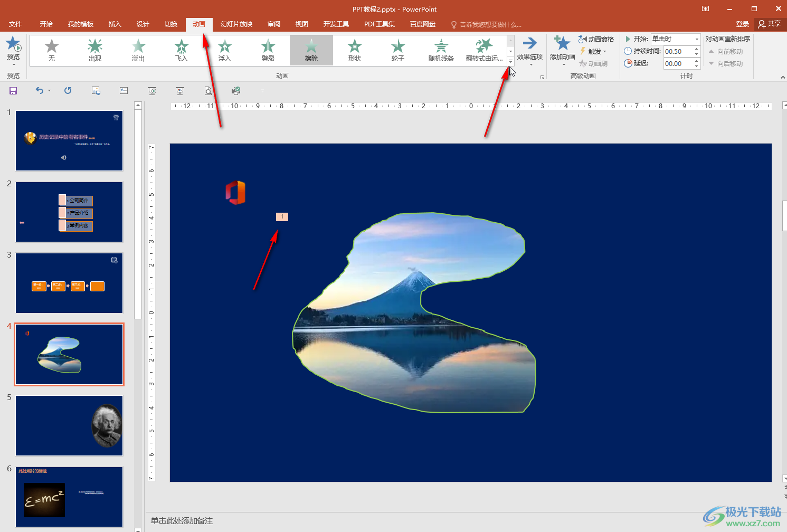Click 向后移动 move later
The image size is (787, 532).
(726, 63)
